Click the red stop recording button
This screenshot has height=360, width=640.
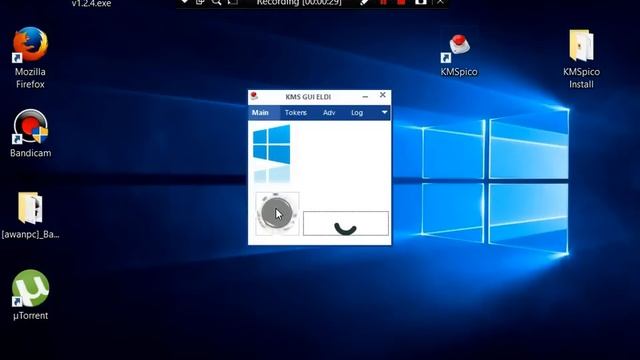tap(401, 2)
